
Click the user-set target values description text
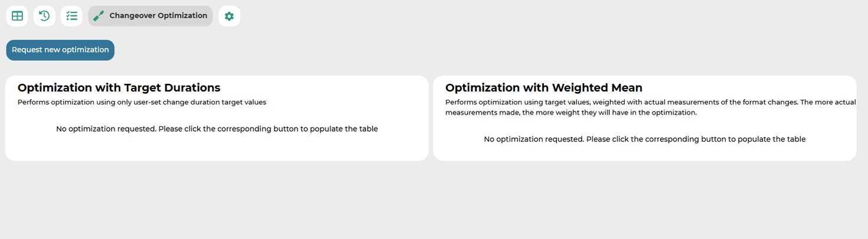pyautogui.click(x=142, y=102)
